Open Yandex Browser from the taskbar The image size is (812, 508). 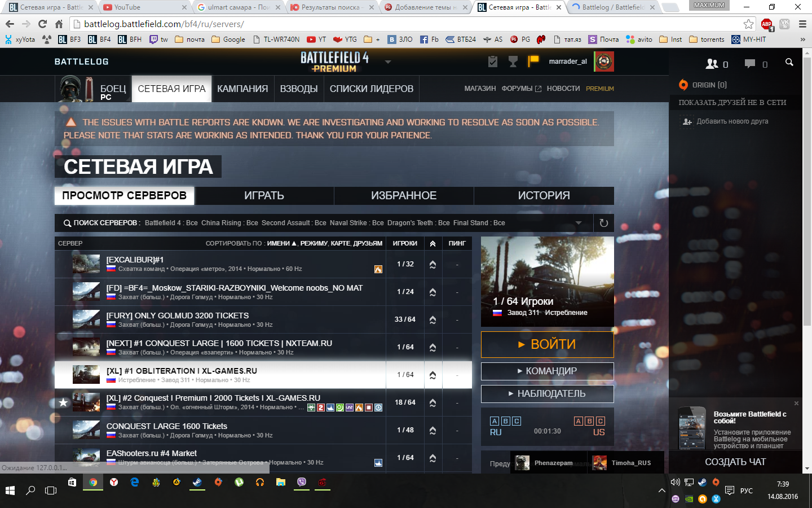click(x=114, y=483)
